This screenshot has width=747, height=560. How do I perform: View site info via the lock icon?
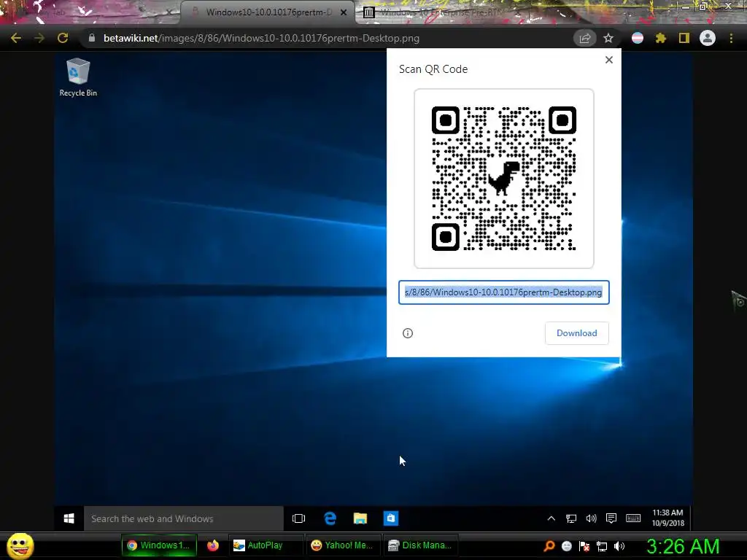pyautogui.click(x=92, y=38)
